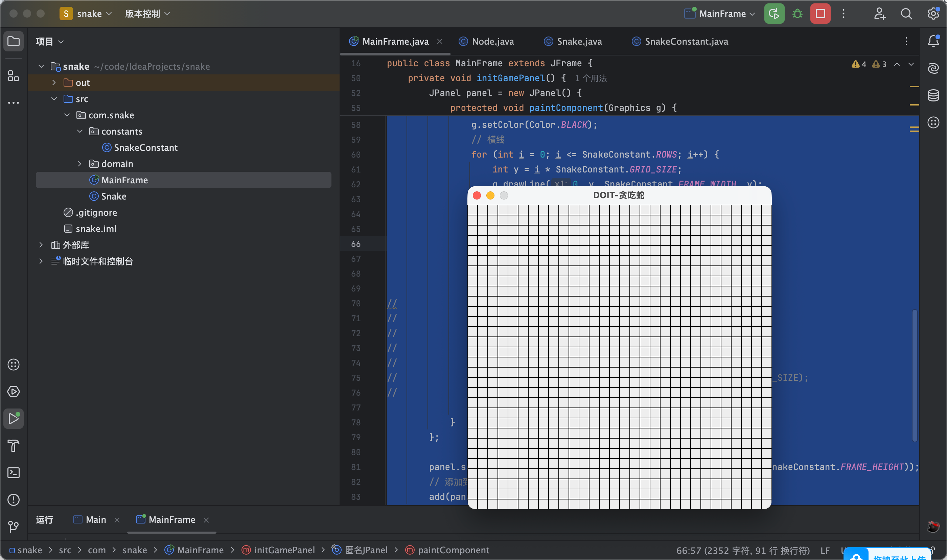Open the add collaborator (Code With Me) icon
This screenshot has width=947, height=560.
pyautogui.click(x=879, y=14)
